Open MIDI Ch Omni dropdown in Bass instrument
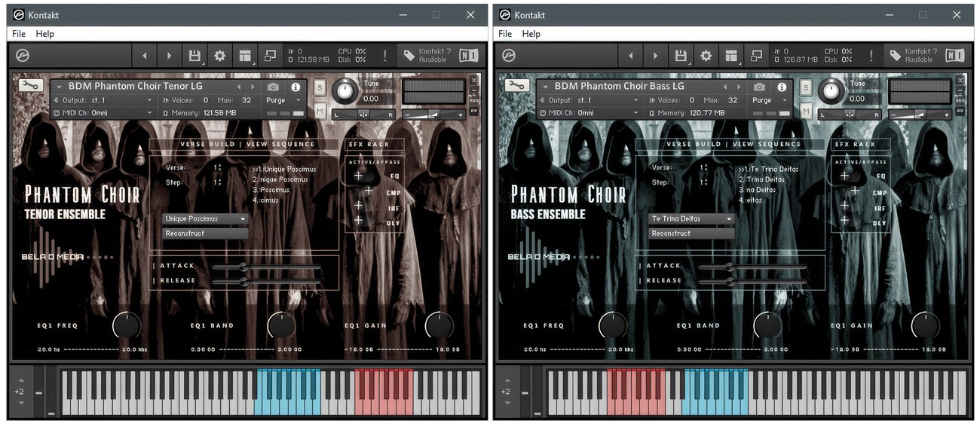The image size is (980, 424). coord(588,113)
